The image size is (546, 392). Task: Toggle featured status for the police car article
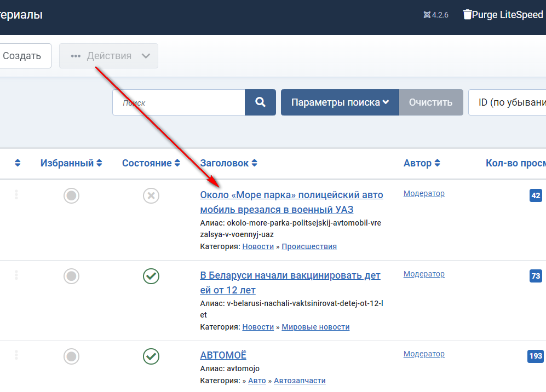[72, 195]
